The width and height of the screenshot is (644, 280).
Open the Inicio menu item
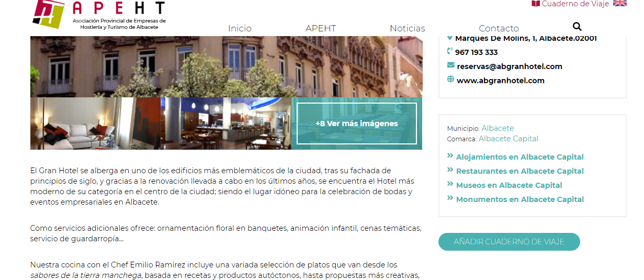(x=240, y=28)
